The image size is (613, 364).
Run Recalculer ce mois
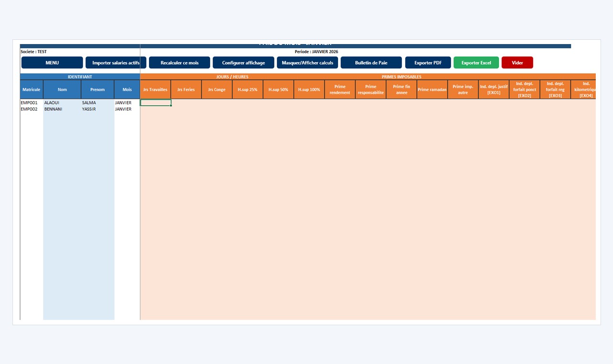pyautogui.click(x=180, y=63)
